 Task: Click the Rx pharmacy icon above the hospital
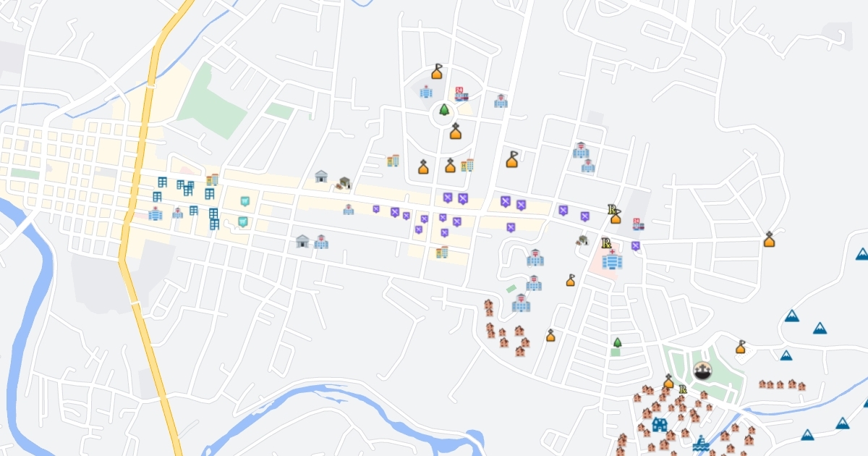point(606,242)
